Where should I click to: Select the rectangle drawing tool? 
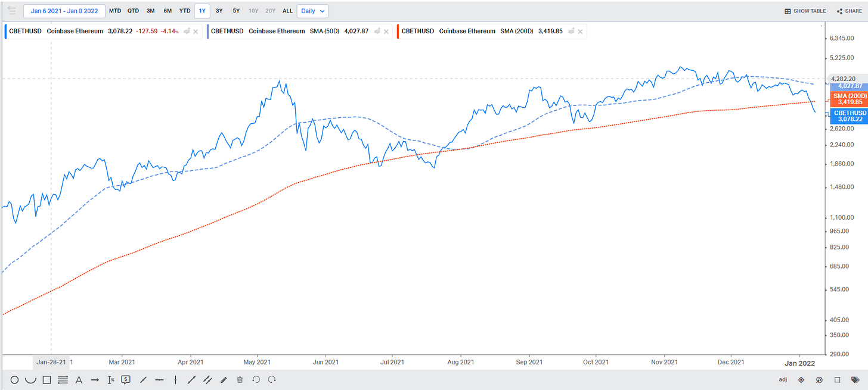click(46, 379)
